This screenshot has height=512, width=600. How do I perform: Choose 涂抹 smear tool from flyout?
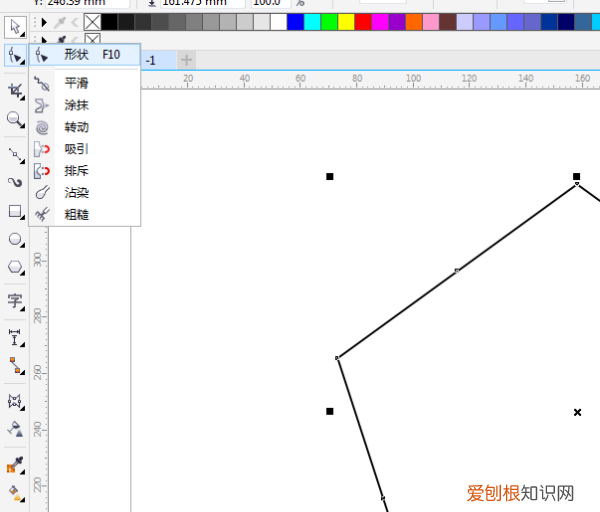[76, 105]
